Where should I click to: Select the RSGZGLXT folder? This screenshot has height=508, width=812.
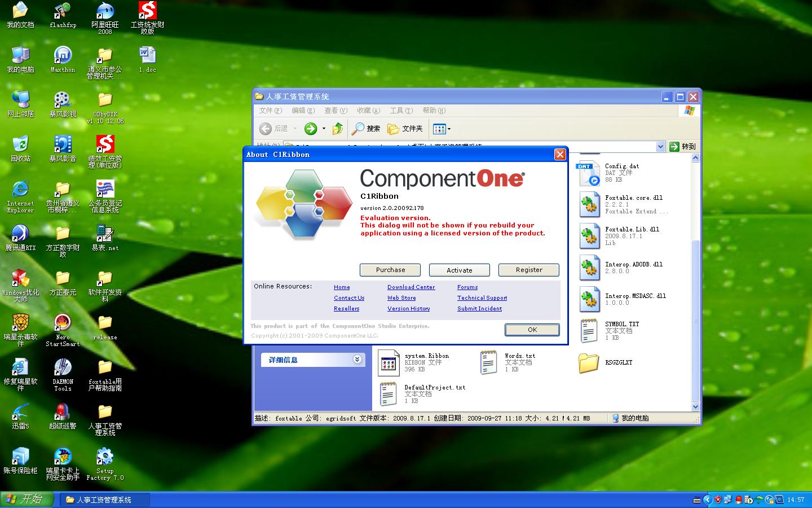(605, 363)
